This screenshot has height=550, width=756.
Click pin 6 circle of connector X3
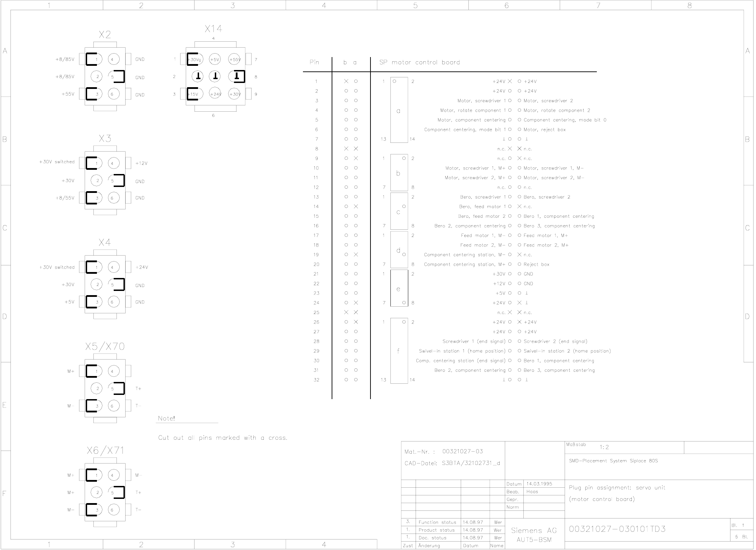coord(113,198)
